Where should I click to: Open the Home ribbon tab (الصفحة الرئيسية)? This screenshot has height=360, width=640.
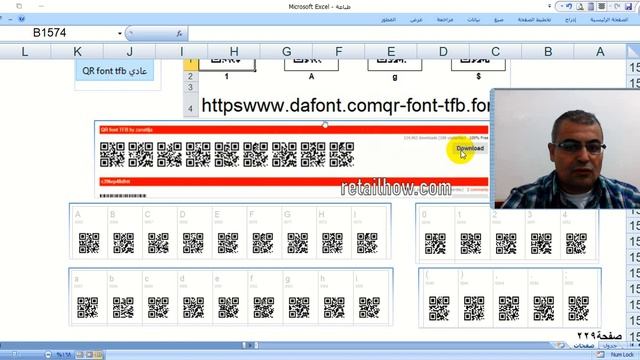click(609, 20)
